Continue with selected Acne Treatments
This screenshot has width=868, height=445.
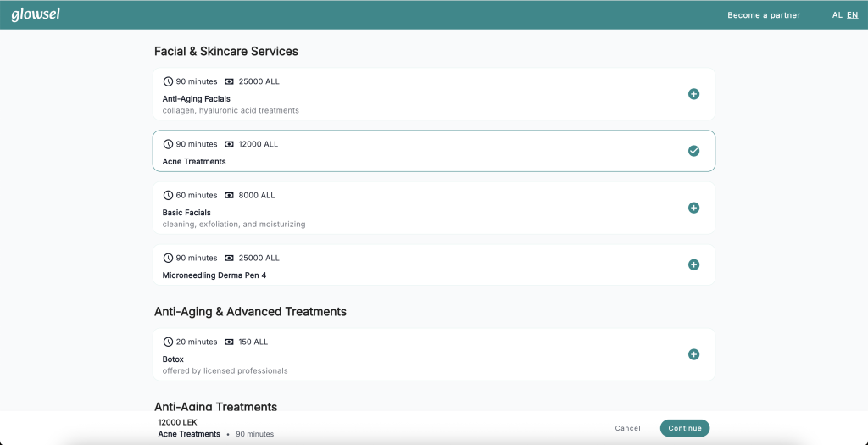tap(685, 428)
